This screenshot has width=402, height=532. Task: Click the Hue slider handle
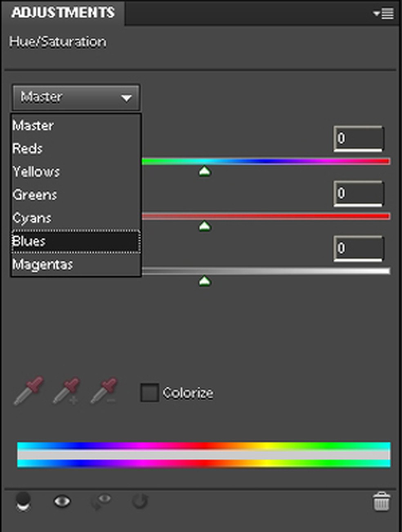click(x=205, y=171)
